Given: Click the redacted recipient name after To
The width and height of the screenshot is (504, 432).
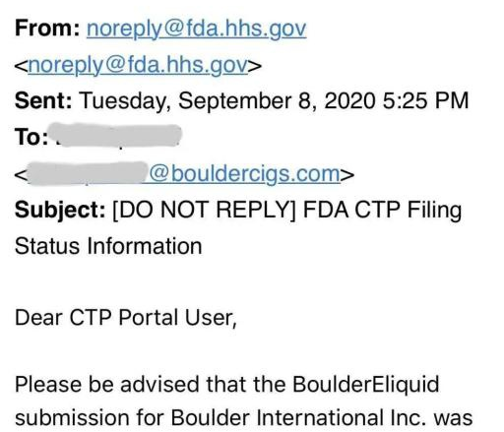Looking at the screenshot, I should [116, 135].
